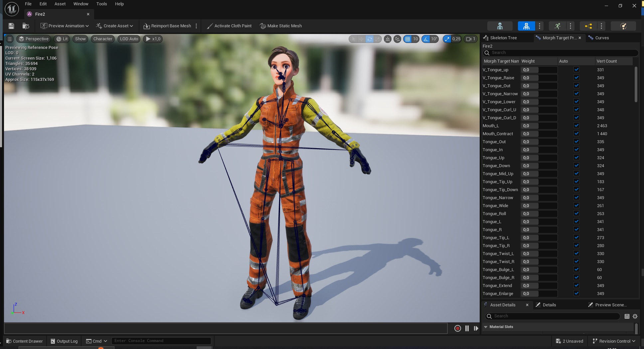Uncheck Auto for Mouth_L morph target
Image resolution: width=644 pixels, height=349 pixels.
tap(576, 126)
